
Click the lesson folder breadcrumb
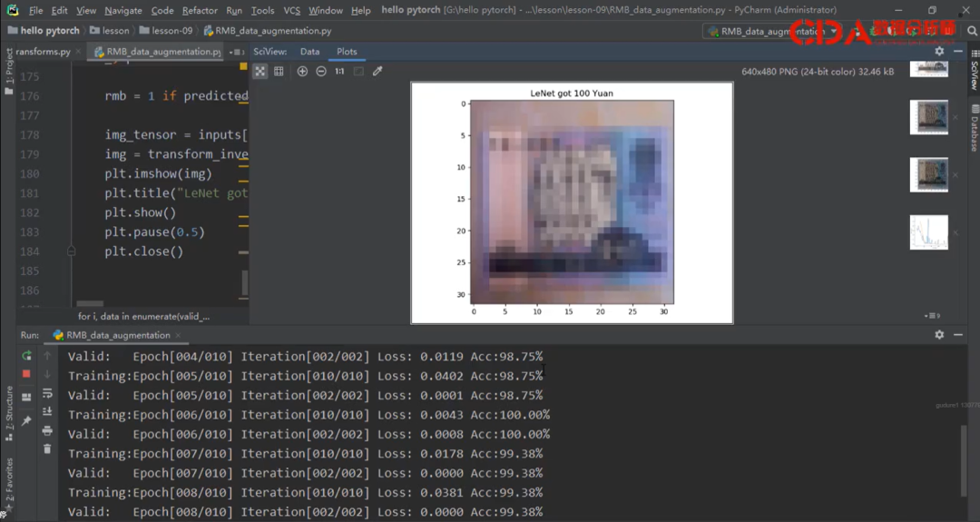point(110,31)
